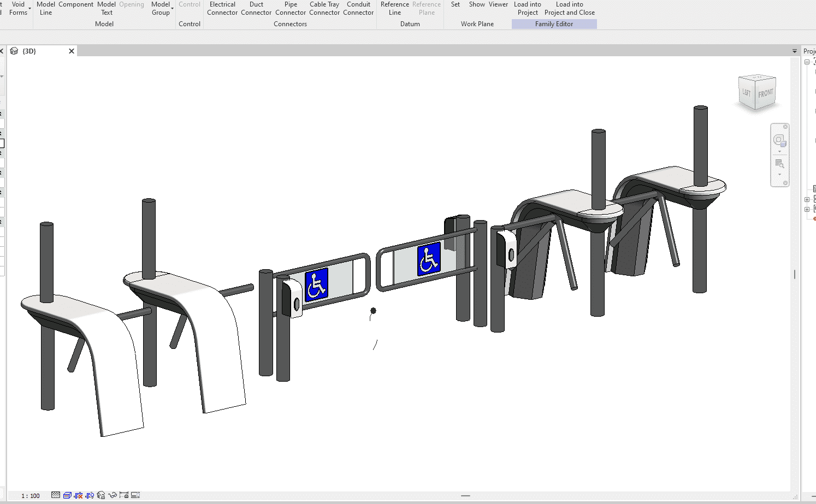Click the Model panel label

[x=104, y=24]
